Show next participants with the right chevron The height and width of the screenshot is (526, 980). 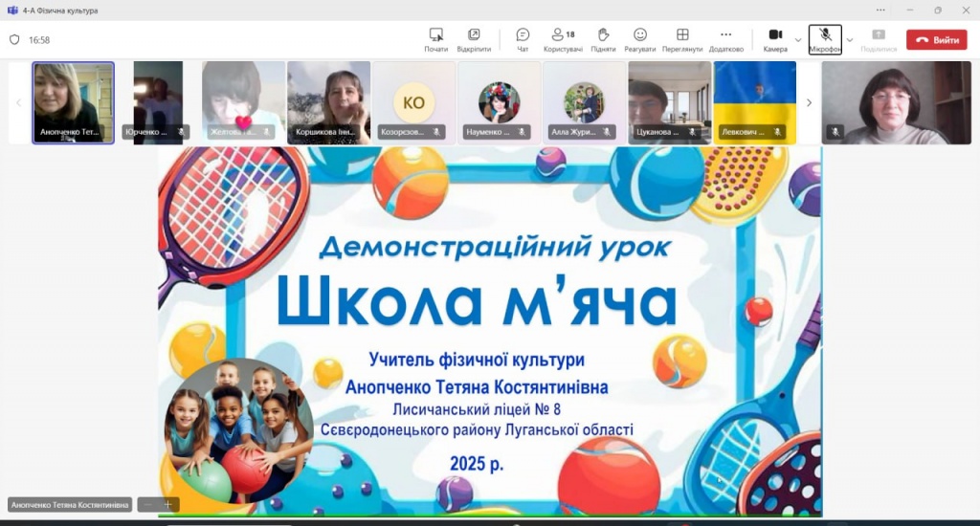click(x=809, y=102)
